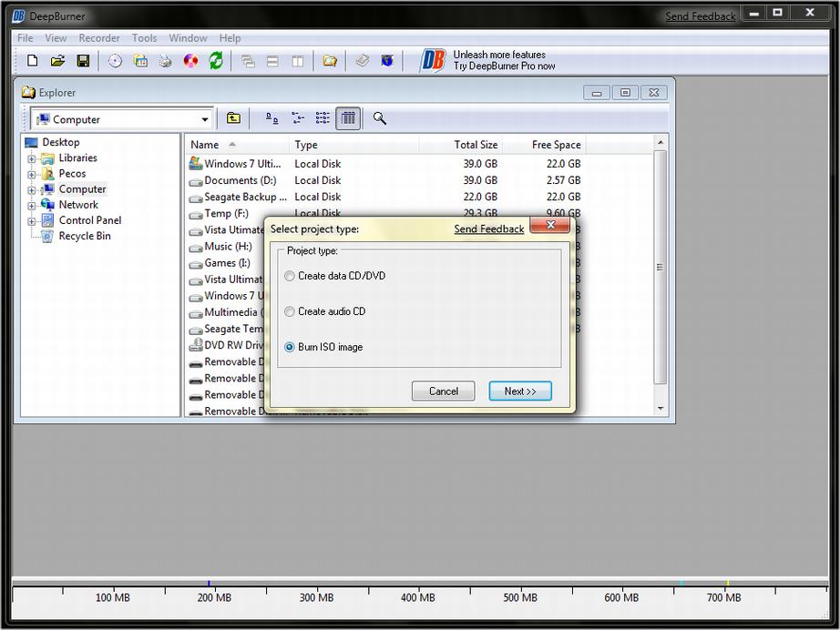This screenshot has width=840, height=630.
Task: Open the File menu
Action: [x=26, y=38]
